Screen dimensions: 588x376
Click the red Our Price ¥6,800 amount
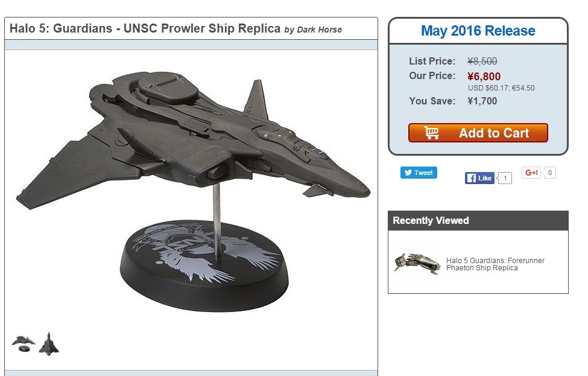coord(484,77)
